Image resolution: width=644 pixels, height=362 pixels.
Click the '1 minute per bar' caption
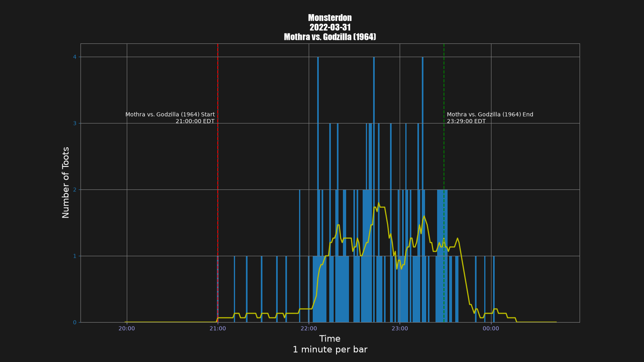pyautogui.click(x=330, y=350)
